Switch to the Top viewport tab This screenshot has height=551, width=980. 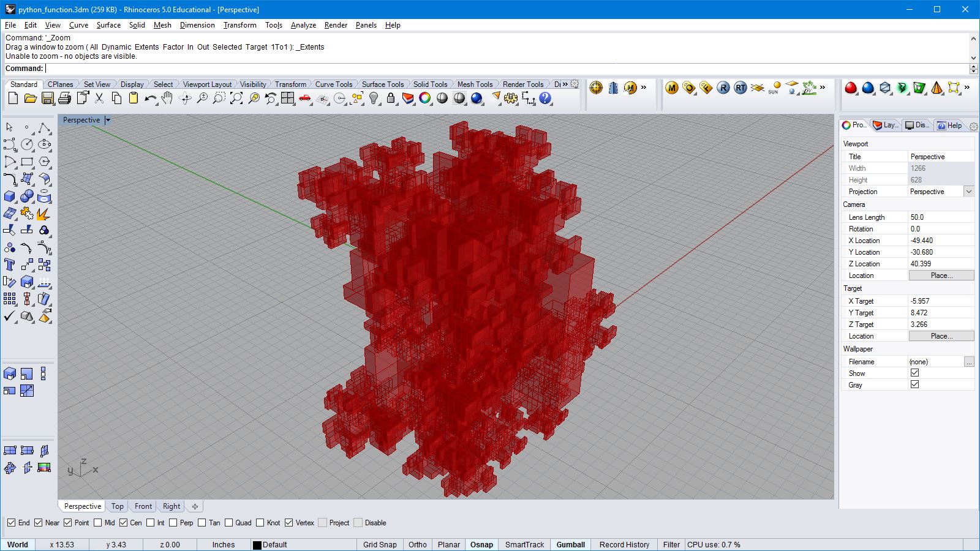tap(117, 506)
